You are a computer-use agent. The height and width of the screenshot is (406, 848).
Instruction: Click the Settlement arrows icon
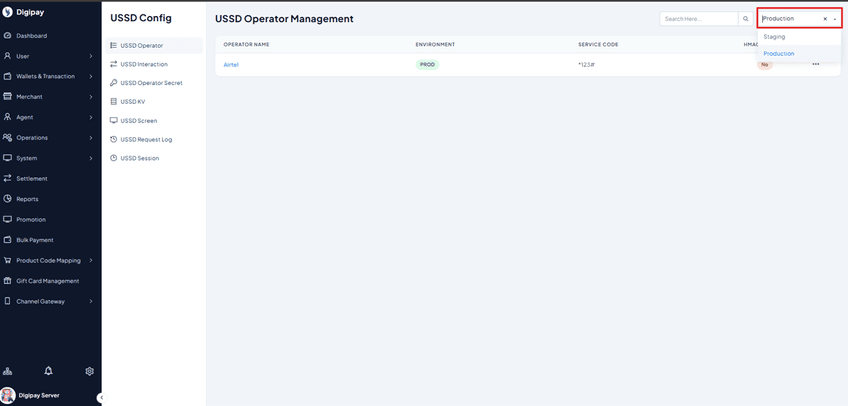[7, 178]
